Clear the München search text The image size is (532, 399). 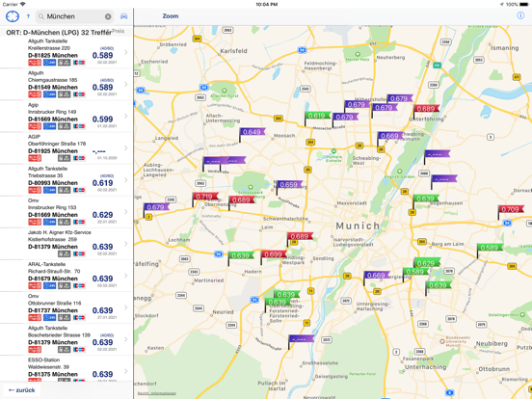pos(108,16)
